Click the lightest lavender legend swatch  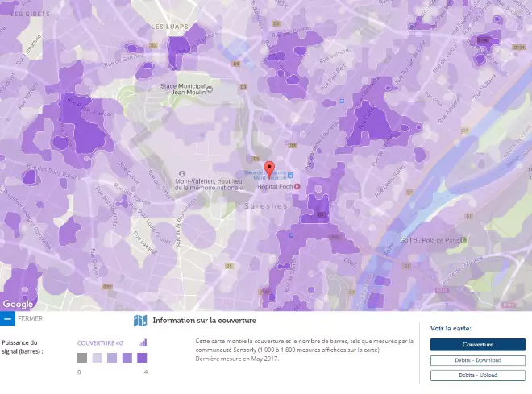[x=97, y=358]
